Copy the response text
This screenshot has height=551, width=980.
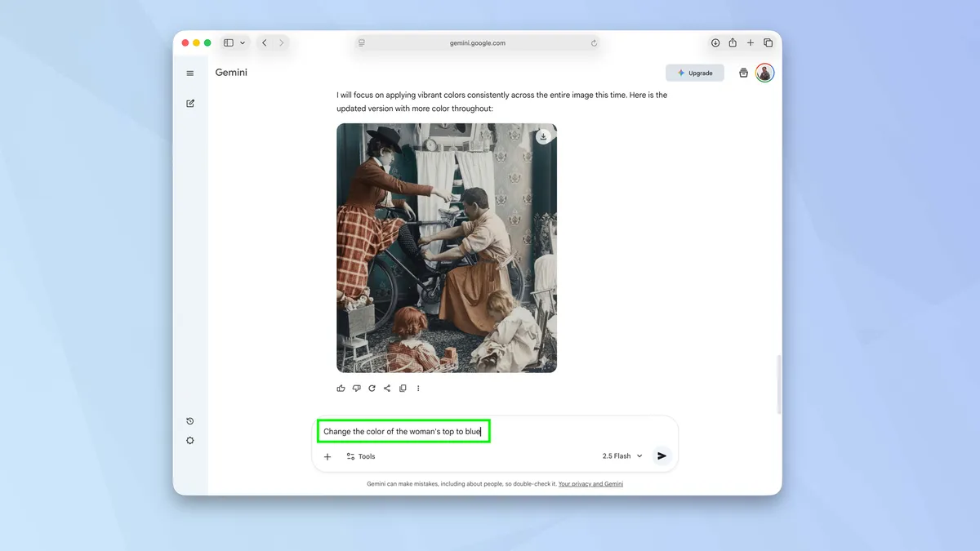click(403, 388)
